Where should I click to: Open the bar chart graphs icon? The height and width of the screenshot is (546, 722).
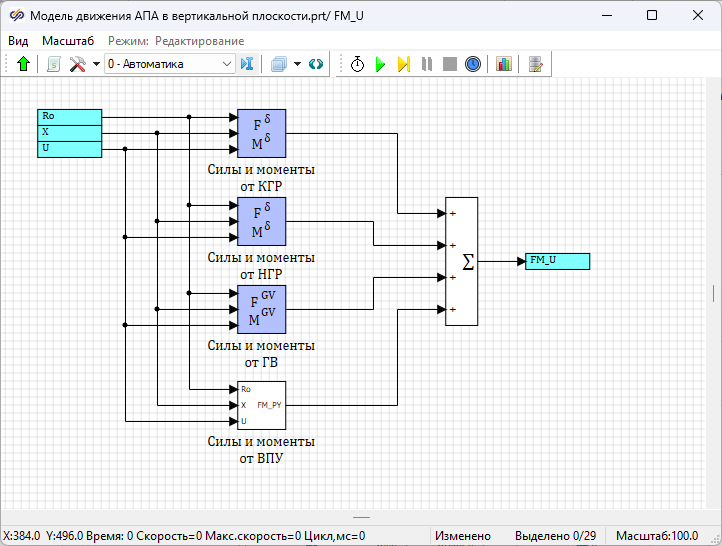point(503,64)
